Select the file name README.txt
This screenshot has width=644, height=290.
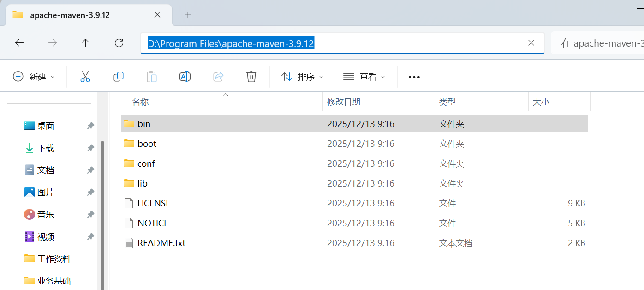pos(161,243)
